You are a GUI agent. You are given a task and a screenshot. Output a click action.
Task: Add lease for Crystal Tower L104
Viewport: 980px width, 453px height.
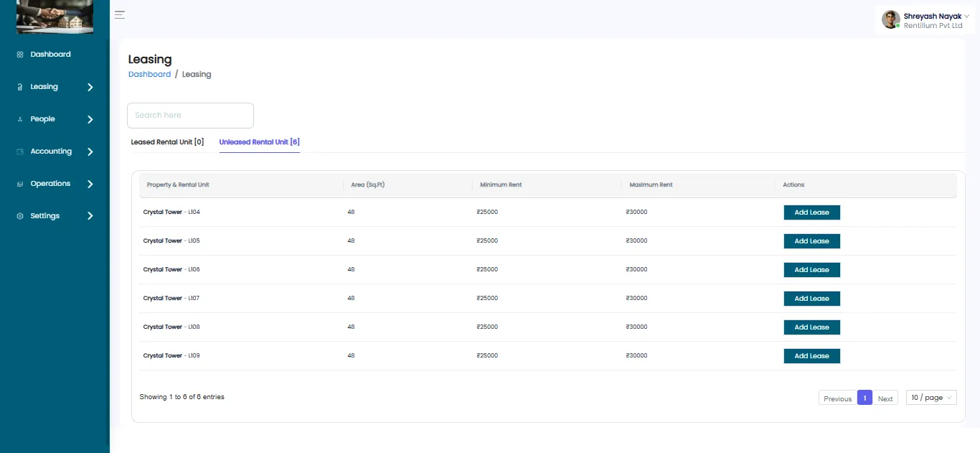tap(811, 213)
